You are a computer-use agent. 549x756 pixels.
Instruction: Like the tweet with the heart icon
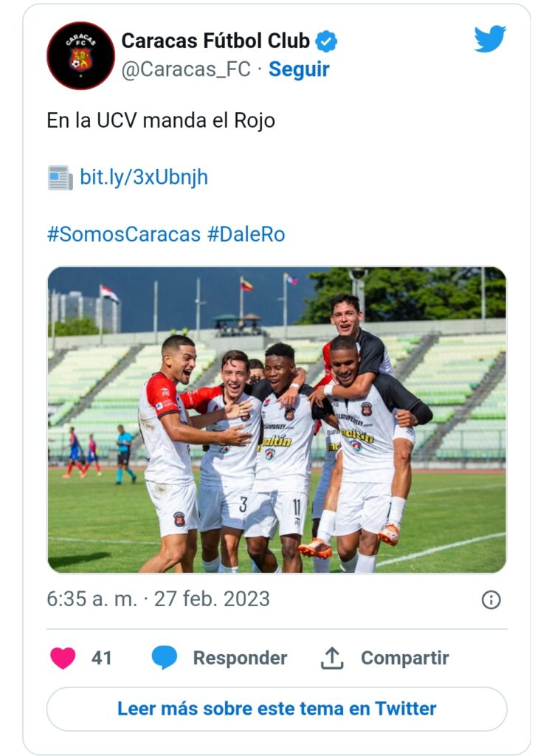point(63,658)
